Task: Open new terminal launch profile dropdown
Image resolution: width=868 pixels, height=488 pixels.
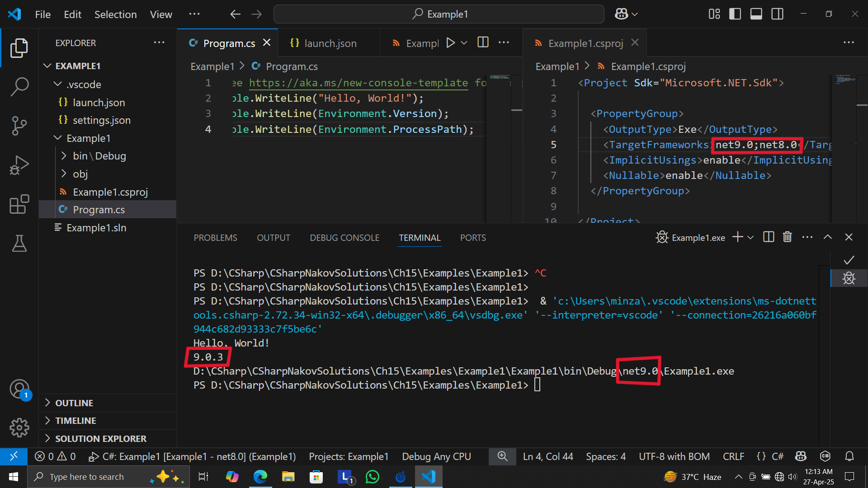Action: pyautogui.click(x=751, y=237)
